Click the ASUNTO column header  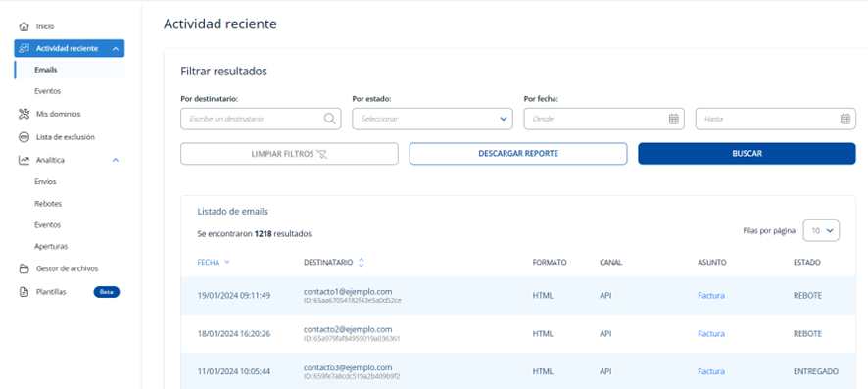[x=712, y=263]
